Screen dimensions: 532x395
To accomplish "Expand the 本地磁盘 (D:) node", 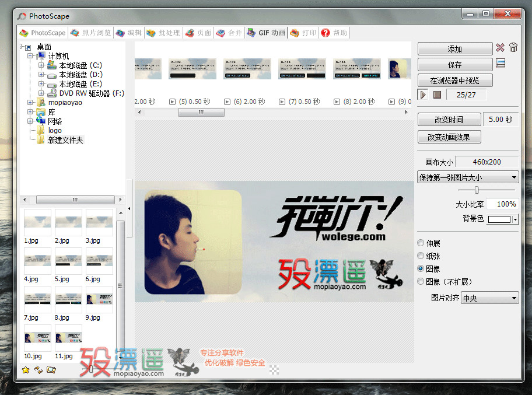I will coord(41,74).
